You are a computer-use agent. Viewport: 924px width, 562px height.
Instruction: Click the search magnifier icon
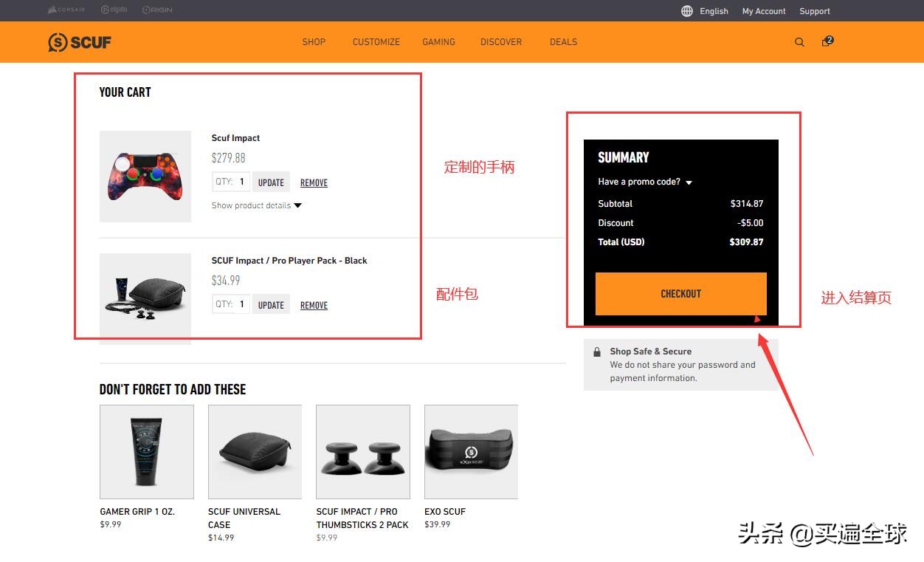(799, 42)
